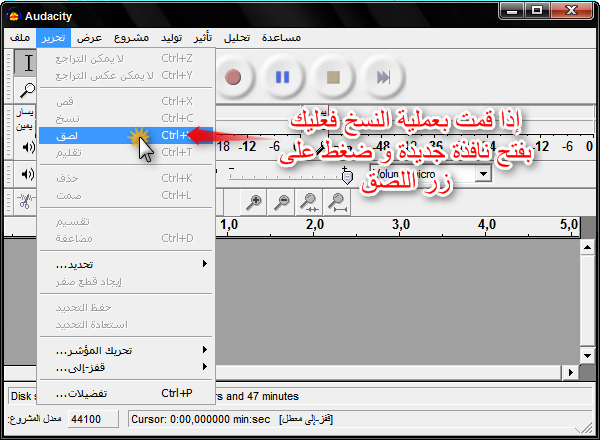600x440 pixels.
Task: Maximize the Audacity window
Action: 536,10
